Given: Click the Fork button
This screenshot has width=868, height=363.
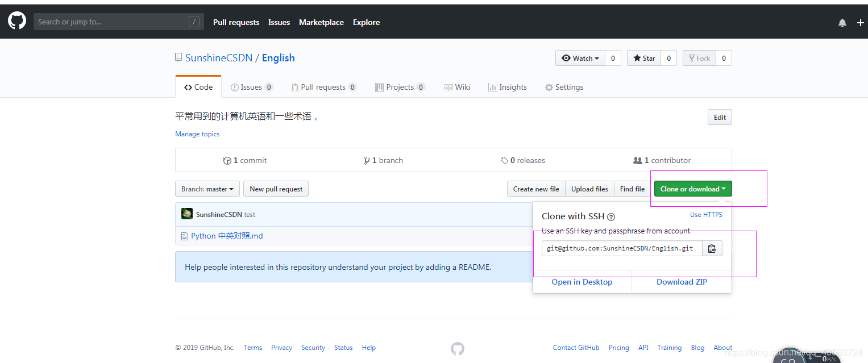Looking at the screenshot, I should point(699,58).
